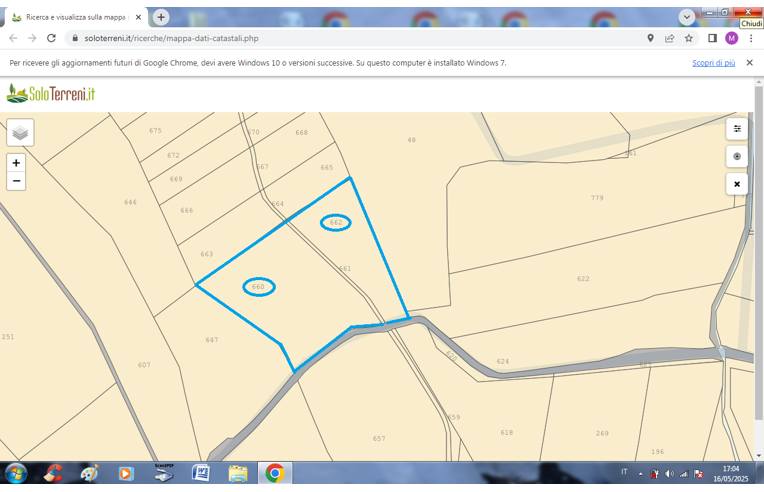Open map filter settings icon
764x492 pixels.
coord(737,129)
